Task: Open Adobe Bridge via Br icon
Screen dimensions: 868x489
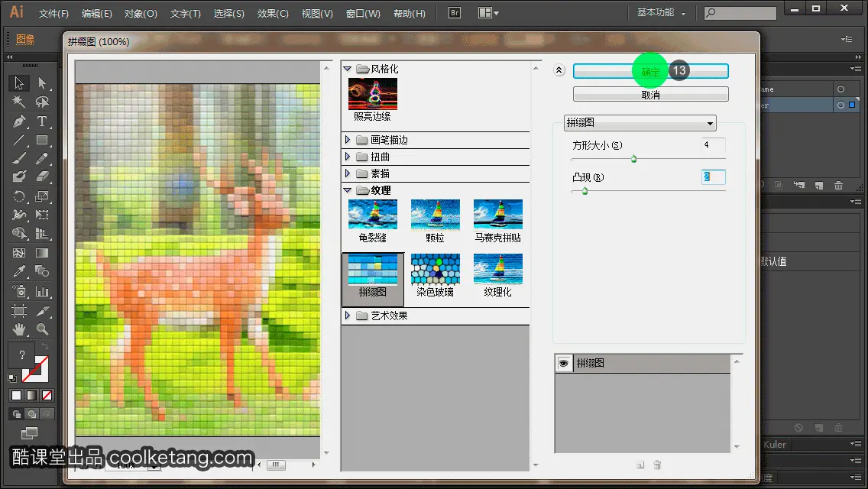Action: [x=455, y=13]
